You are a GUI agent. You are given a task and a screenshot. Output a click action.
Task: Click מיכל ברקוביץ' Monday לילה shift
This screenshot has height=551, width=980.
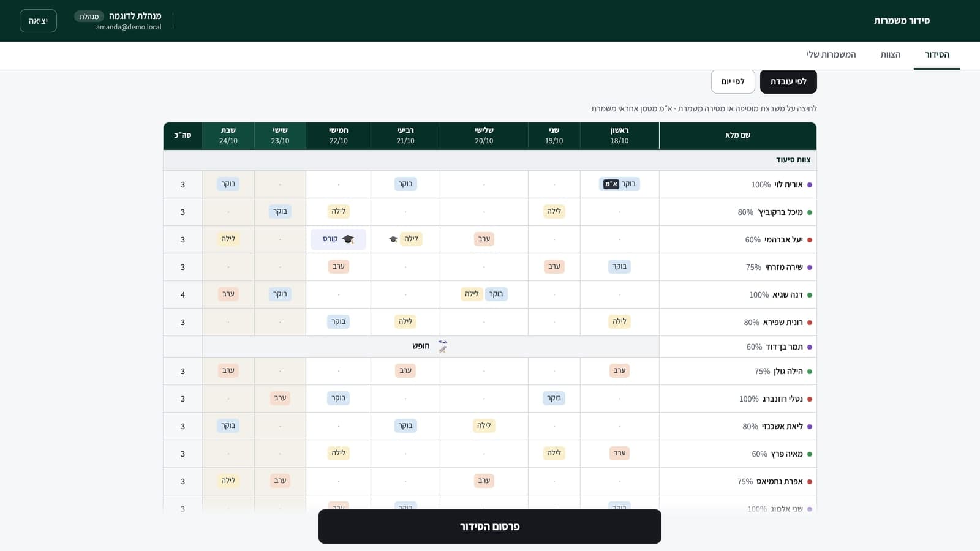(x=554, y=211)
